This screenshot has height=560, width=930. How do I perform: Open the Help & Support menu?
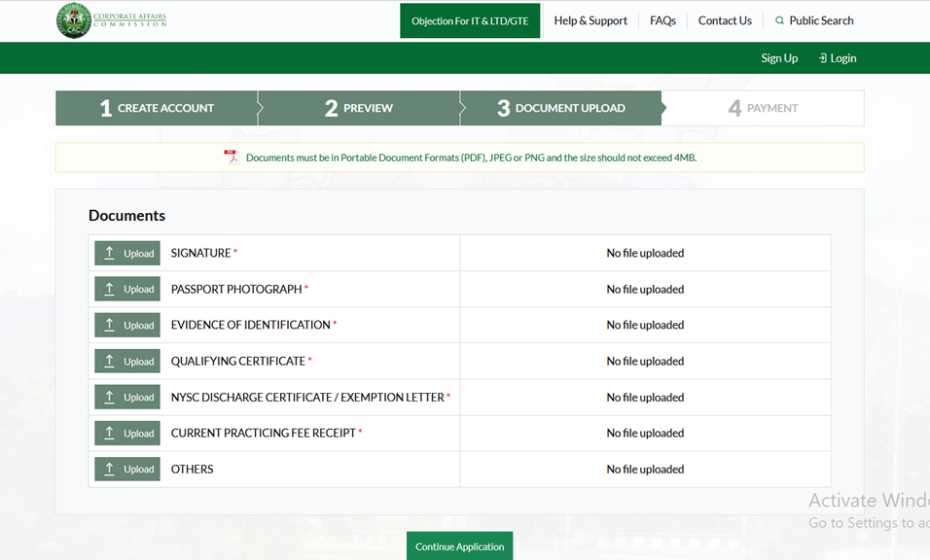click(x=590, y=20)
